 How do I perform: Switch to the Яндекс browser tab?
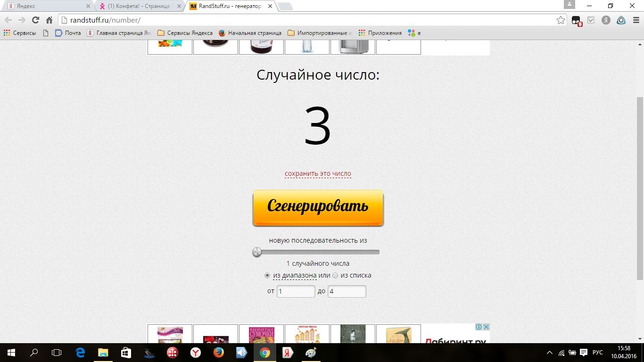(47, 6)
